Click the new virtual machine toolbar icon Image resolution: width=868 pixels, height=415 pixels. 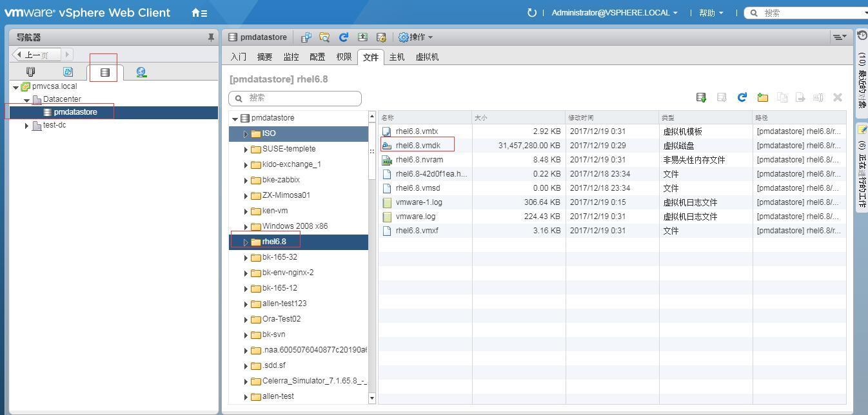[x=306, y=37]
